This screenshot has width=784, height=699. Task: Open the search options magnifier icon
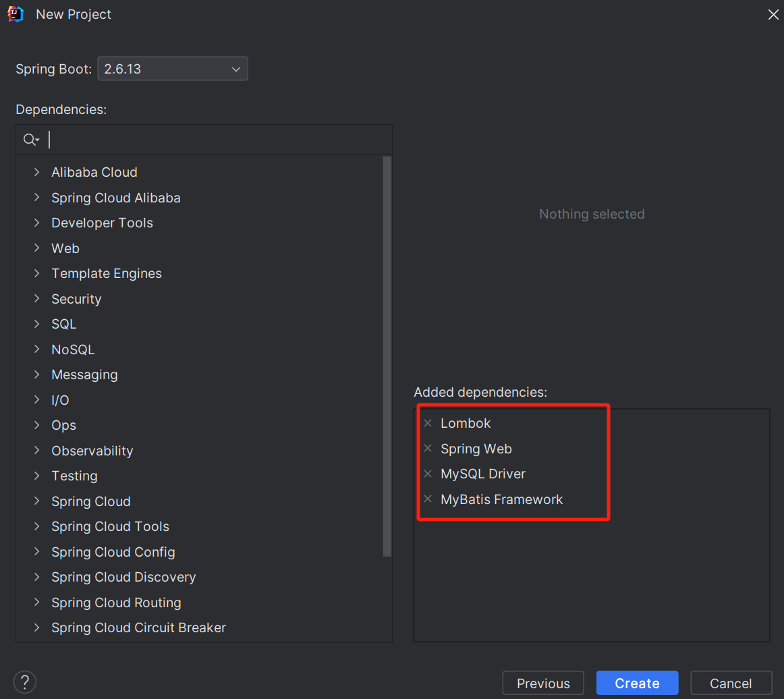tap(31, 140)
